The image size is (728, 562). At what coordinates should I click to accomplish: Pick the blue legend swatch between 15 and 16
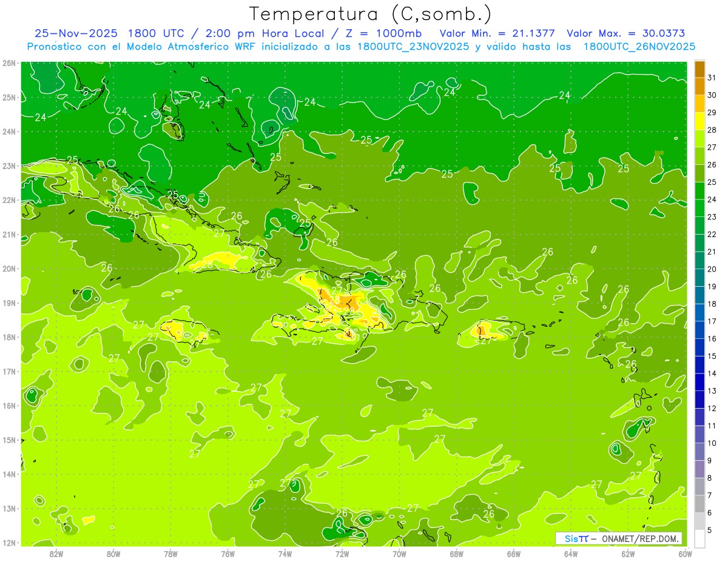pos(699,347)
